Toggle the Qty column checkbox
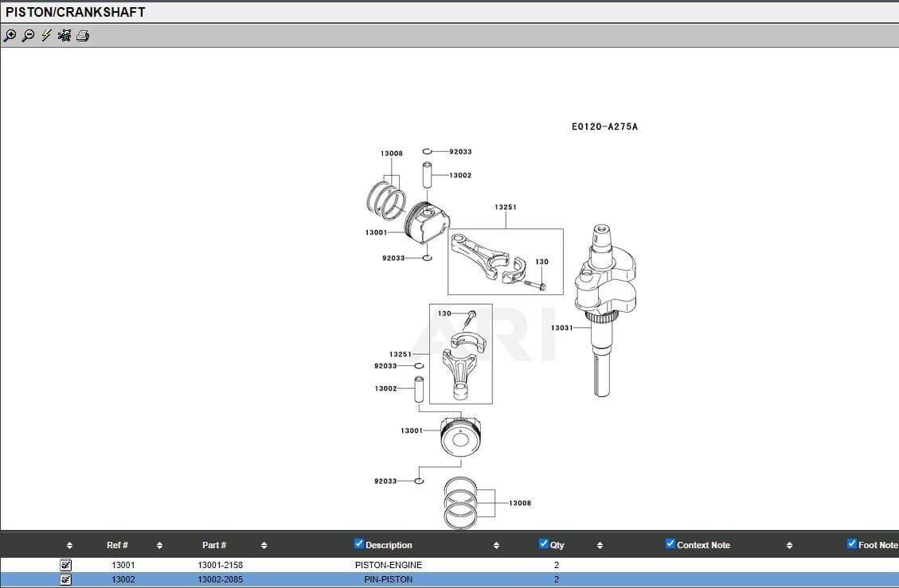899x588 pixels. coord(544,544)
